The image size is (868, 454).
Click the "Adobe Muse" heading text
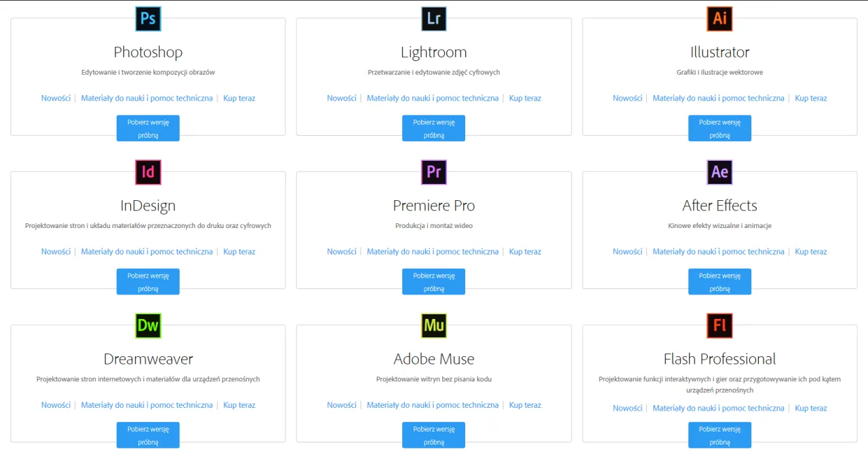(434, 359)
